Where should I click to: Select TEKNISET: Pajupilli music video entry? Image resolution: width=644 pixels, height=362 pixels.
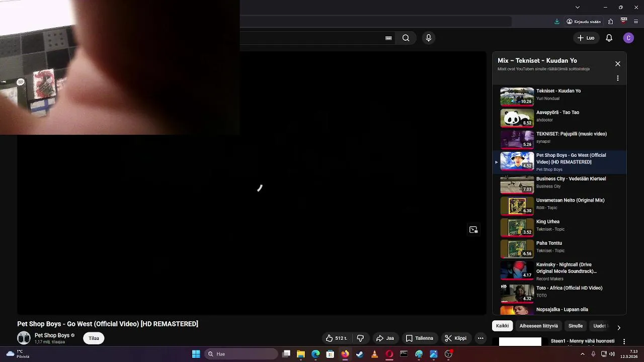559,139
